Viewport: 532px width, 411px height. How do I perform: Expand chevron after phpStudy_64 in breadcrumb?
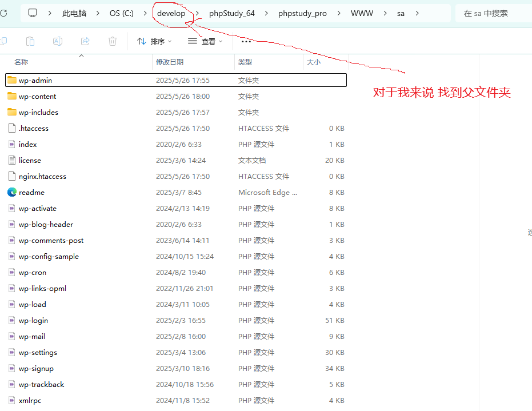coord(266,13)
